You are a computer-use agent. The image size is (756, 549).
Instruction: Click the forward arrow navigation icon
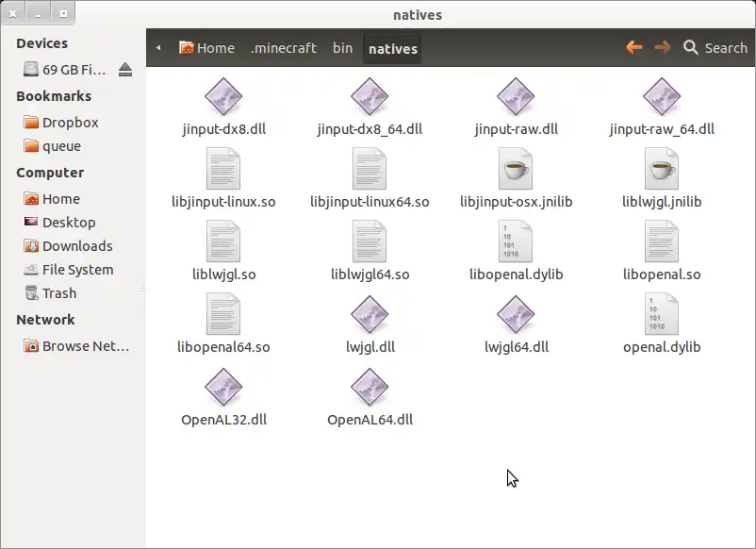tap(663, 47)
